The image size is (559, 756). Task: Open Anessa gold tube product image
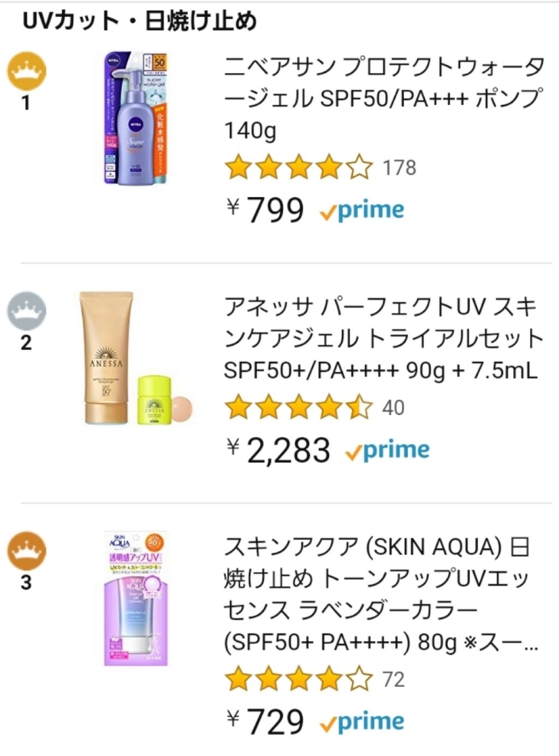[136, 359]
